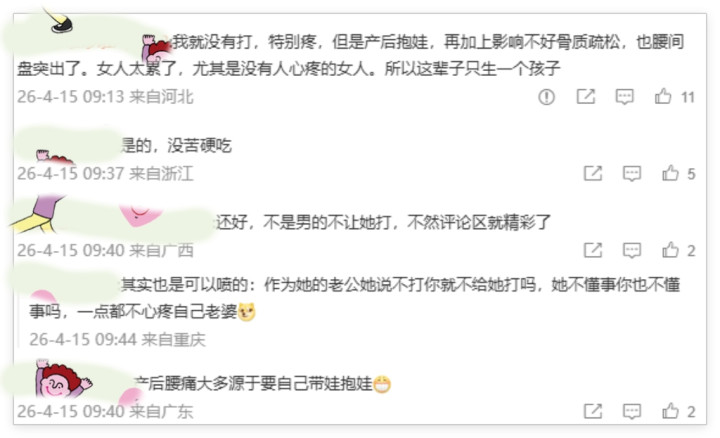Share the Guangxi comment
The height and width of the screenshot is (438, 720).
click(x=593, y=250)
